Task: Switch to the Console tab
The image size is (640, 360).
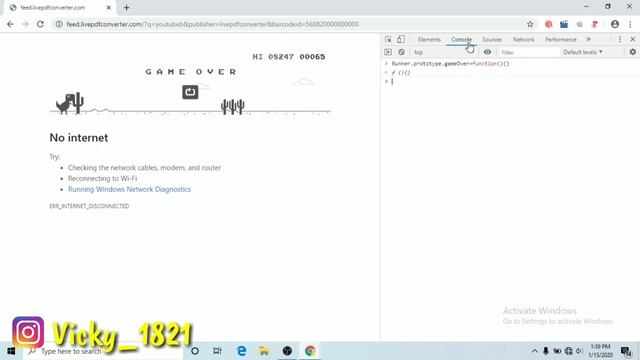Action: pyautogui.click(x=461, y=40)
